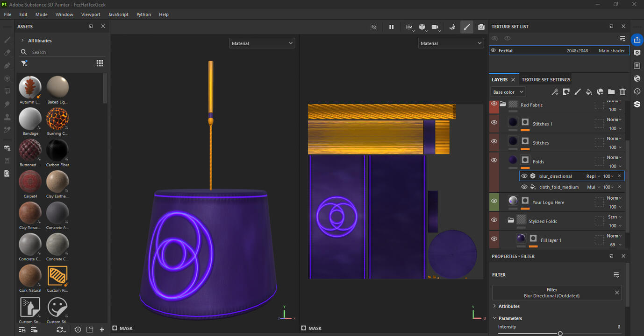644x336 pixels.
Task: Hide the Your Logo Here layer
Action: coord(494,201)
